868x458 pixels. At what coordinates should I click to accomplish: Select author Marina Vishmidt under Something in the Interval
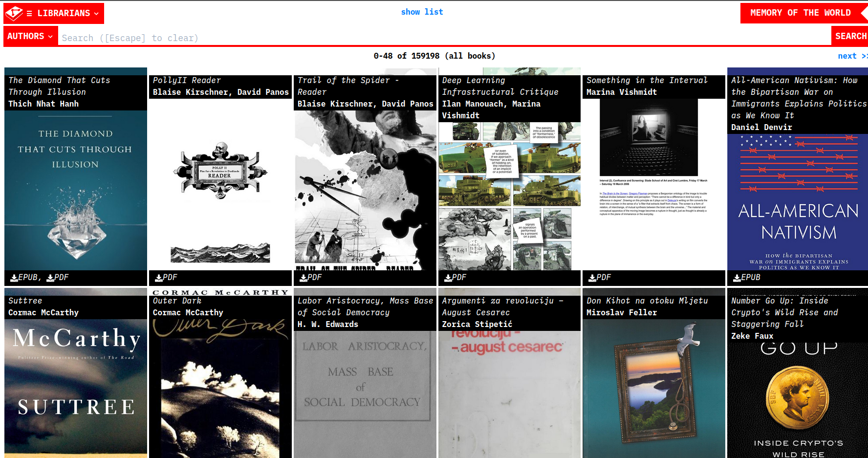622,92
